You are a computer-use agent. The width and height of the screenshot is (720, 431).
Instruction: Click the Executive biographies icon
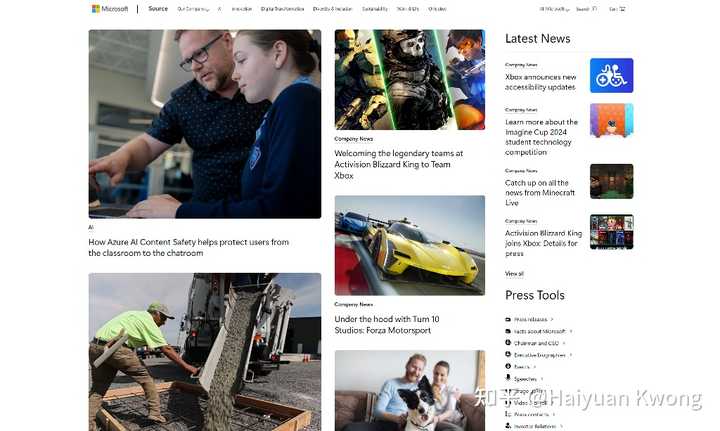508,355
